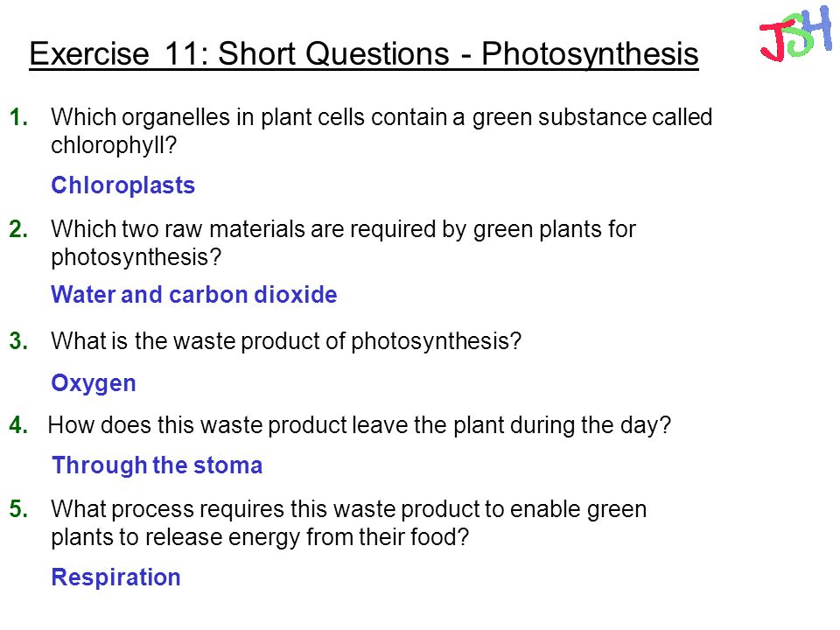The width and height of the screenshot is (840, 630).
Task: Click the green number 4 marker
Action: (x=18, y=425)
